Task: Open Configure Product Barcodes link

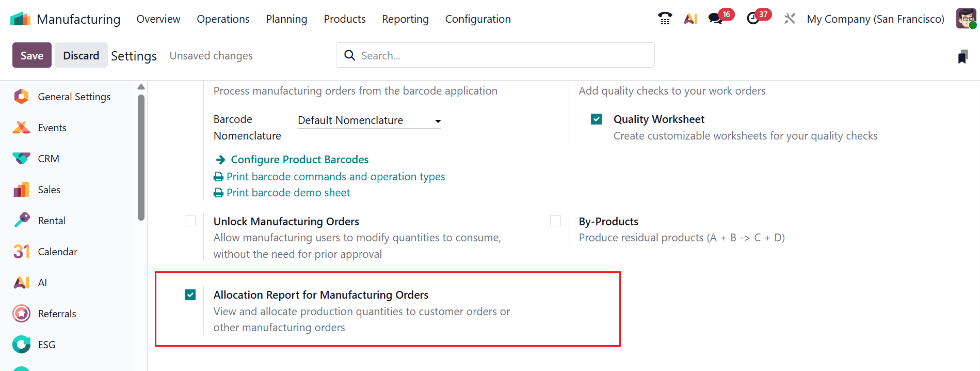Action: (300, 160)
